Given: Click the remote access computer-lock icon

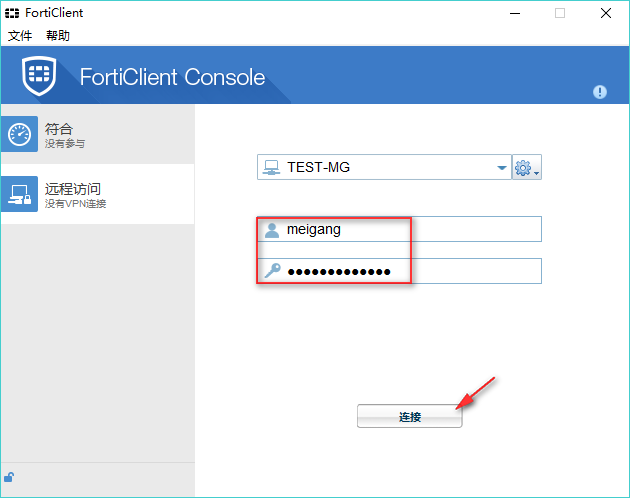Looking at the screenshot, I should pyautogui.click(x=20, y=194).
